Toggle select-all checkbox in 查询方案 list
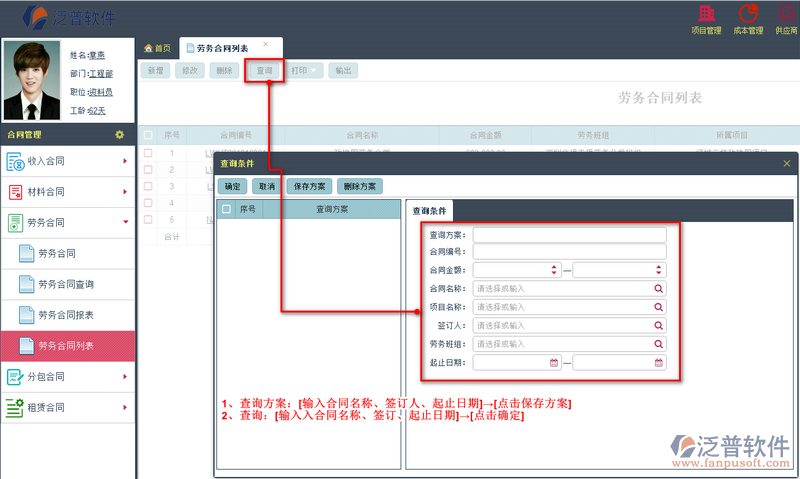The height and width of the screenshot is (479, 800). click(226, 210)
